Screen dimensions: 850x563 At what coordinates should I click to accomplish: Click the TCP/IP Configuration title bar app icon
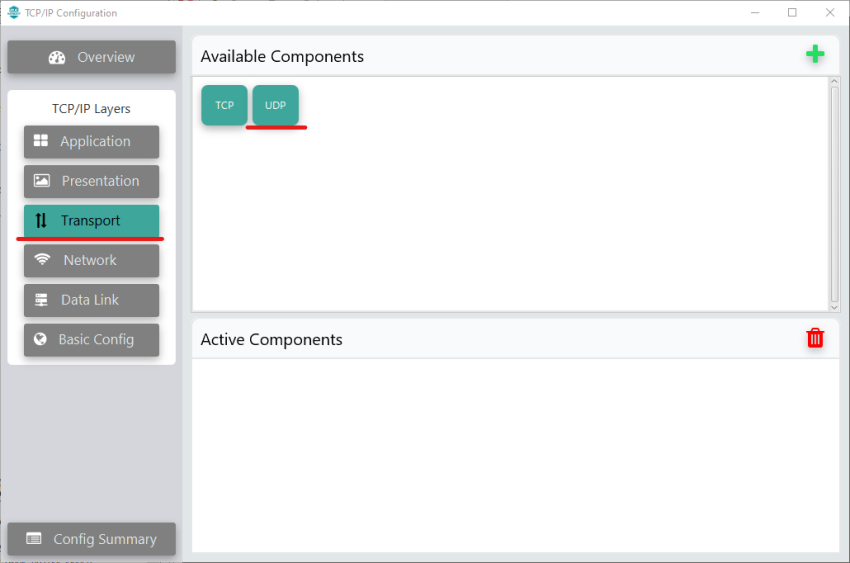(x=14, y=13)
